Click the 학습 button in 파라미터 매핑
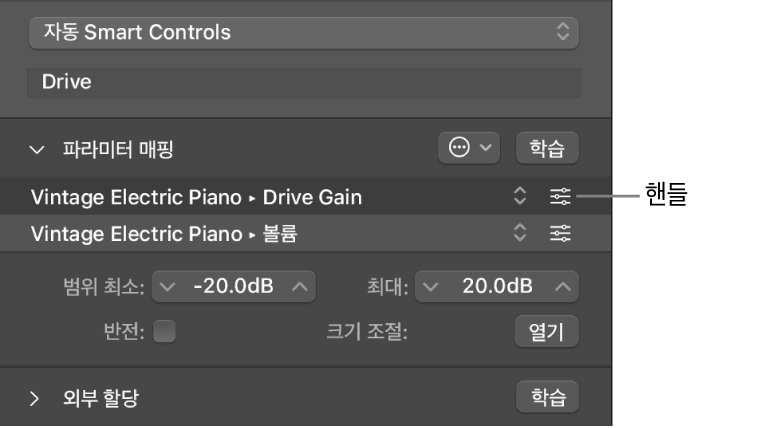 [x=547, y=149]
